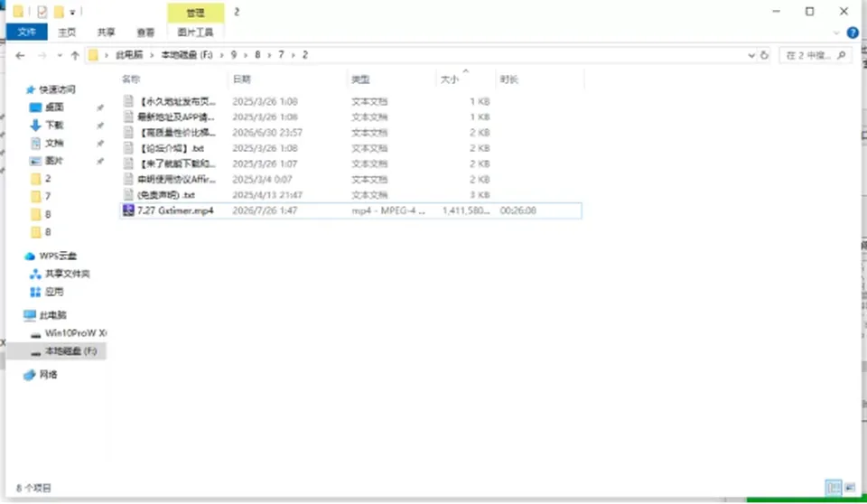Switch to the 图片工具 ribbon tab

click(195, 33)
